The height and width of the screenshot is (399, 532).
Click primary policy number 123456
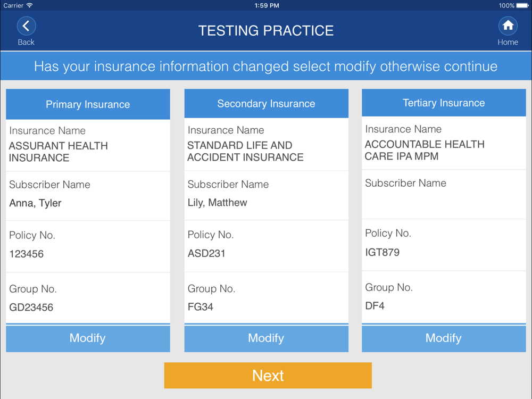(x=27, y=254)
